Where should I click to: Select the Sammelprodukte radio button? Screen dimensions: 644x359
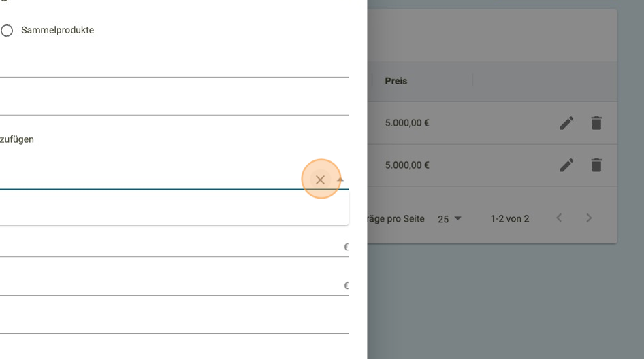[x=7, y=31]
